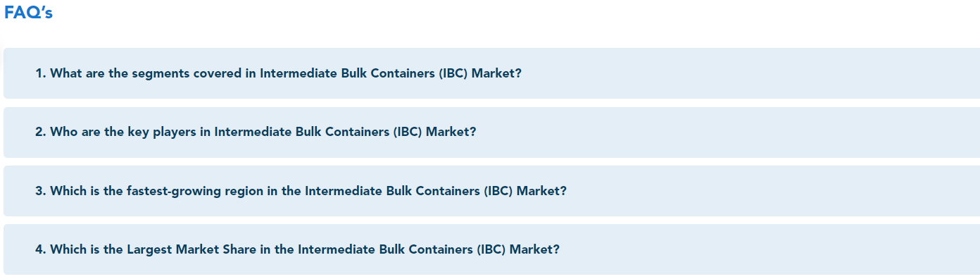The height and width of the screenshot is (279, 980).
Task: Expand the key players FAQ question
Action: point(491,132)
